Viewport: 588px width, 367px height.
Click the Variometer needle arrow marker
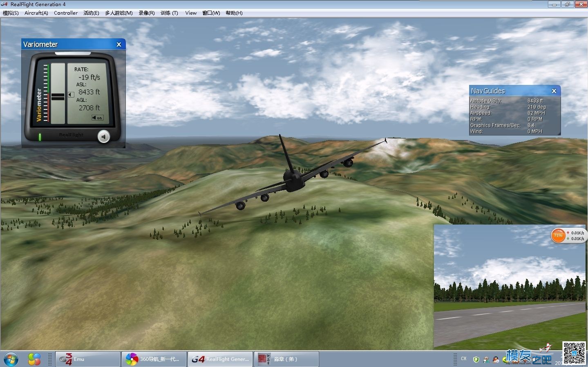[x=71, y=95]
